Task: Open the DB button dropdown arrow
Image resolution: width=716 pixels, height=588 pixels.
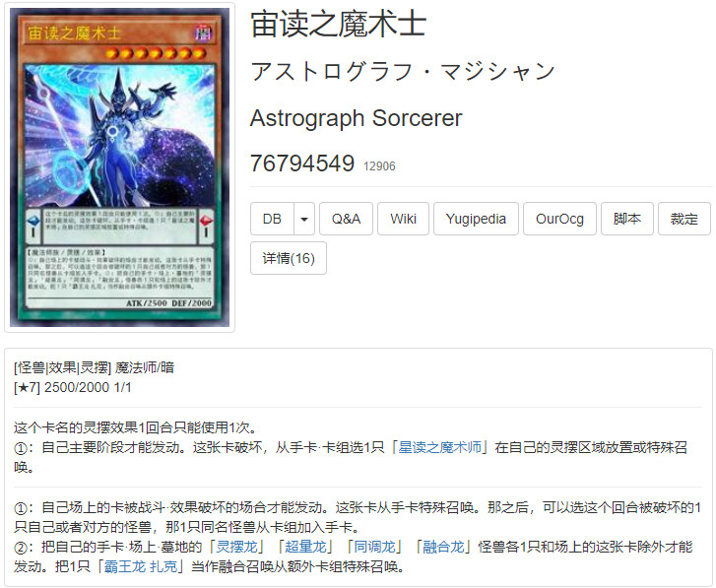Action: pos(304,219)
